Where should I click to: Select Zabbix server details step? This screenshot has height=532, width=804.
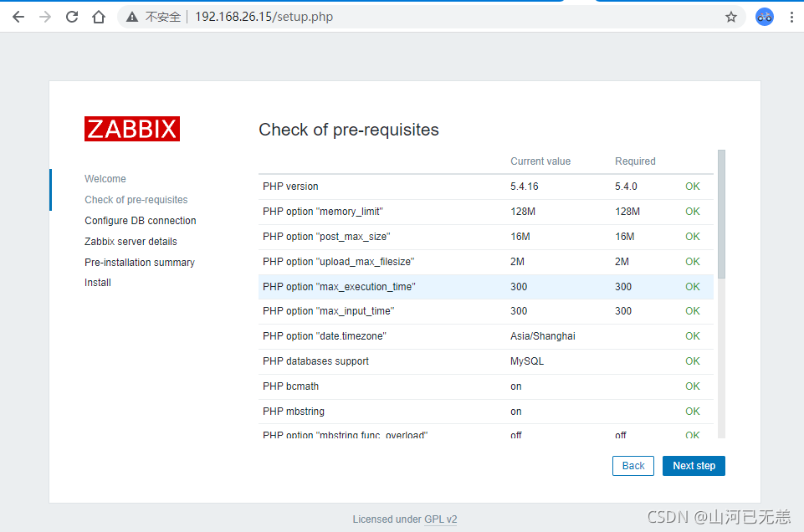[131, 242]
